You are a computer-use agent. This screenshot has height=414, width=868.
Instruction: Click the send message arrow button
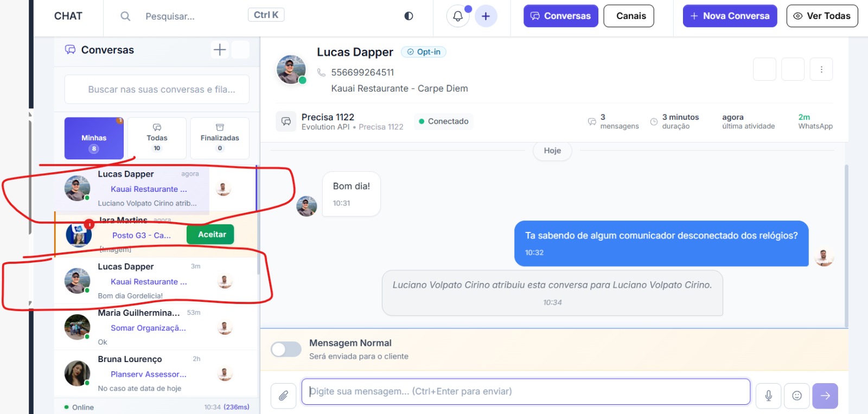(x=825, y=396)
